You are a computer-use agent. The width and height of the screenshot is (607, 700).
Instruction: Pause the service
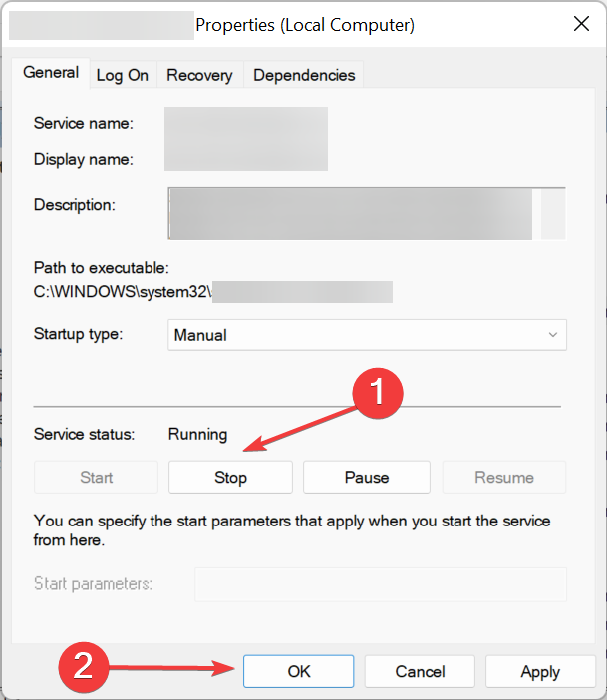[x=366, y=478]
